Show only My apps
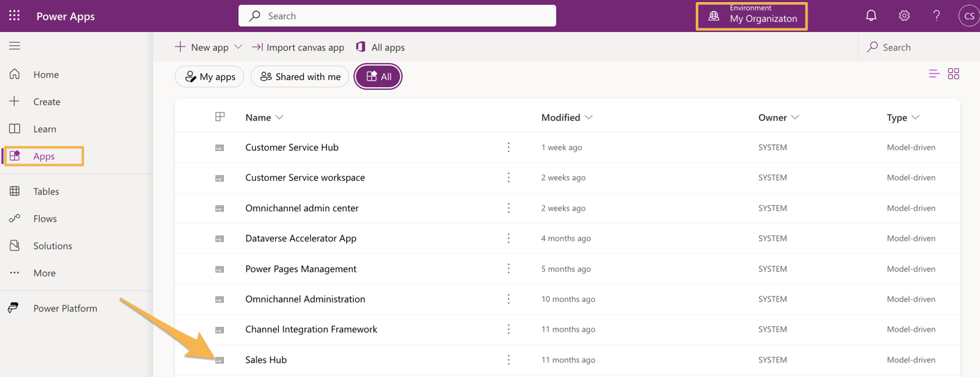Screen dimensions: 980x377 pyautogui.click(x=209, y=77)
